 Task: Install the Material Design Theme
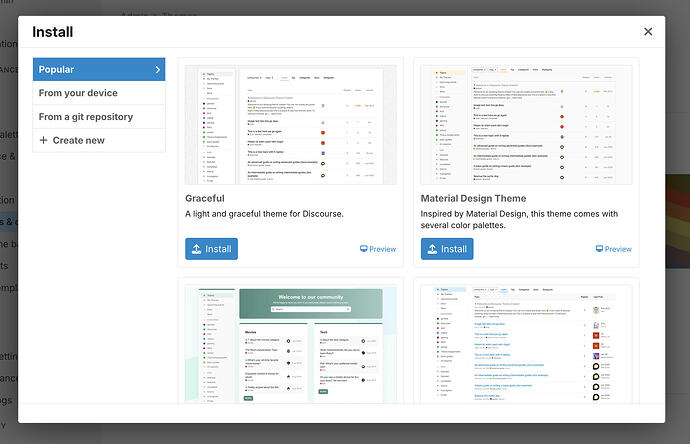tap(447, 249)
